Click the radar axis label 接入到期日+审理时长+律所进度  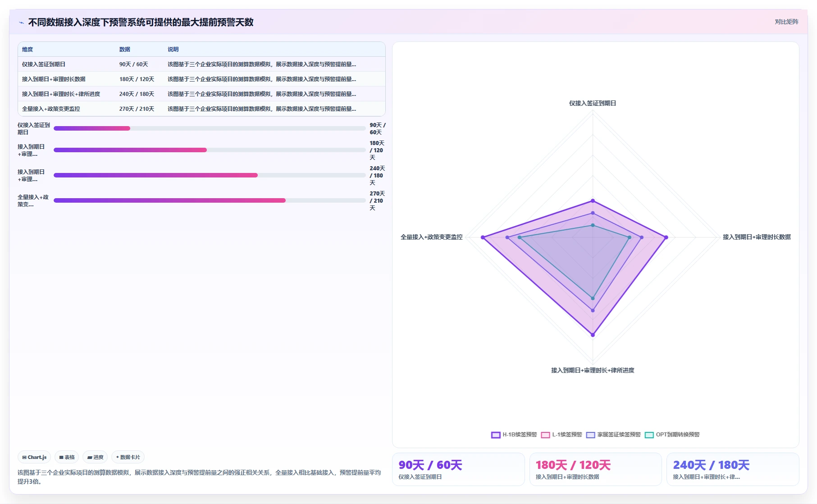click(x=593, y=370)
